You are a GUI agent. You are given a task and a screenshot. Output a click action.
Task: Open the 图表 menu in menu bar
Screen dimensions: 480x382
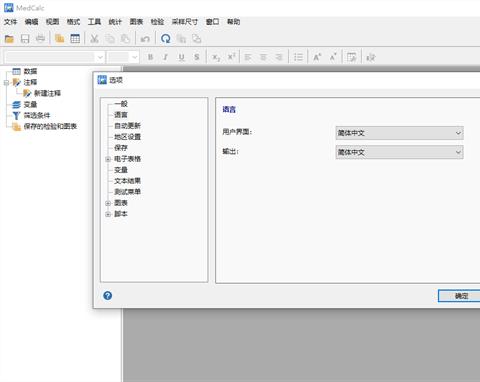coord(136,22)
